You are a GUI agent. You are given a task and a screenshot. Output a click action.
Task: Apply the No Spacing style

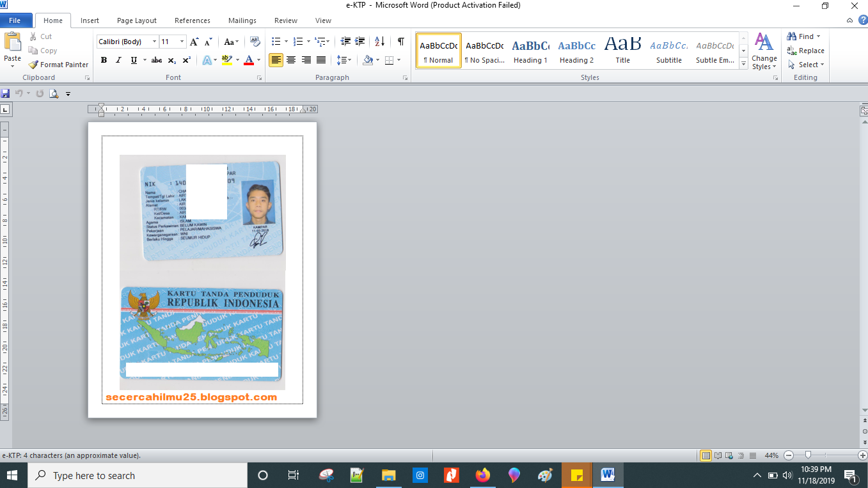[x=485, y=51]
